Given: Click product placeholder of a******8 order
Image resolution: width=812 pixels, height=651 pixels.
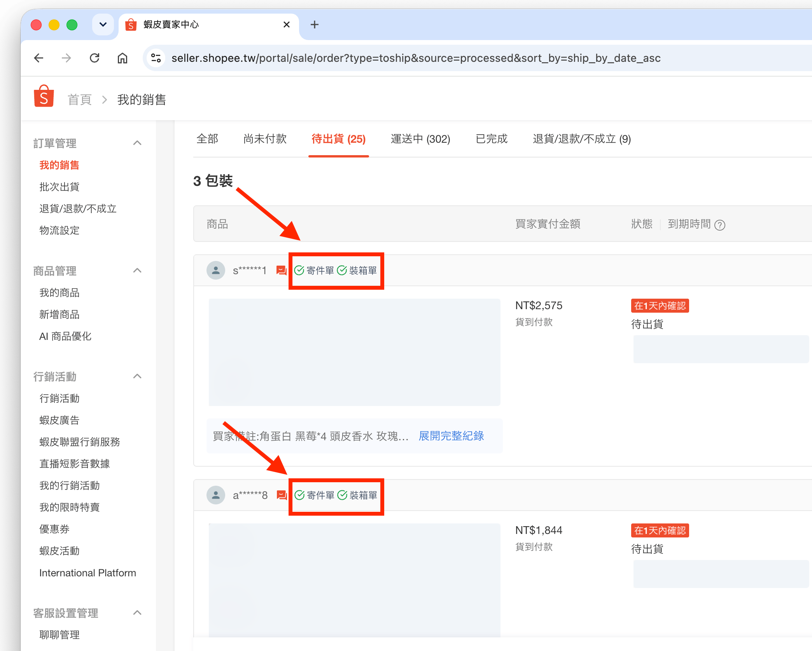Looking at the screenshot, I should [354, 580].
